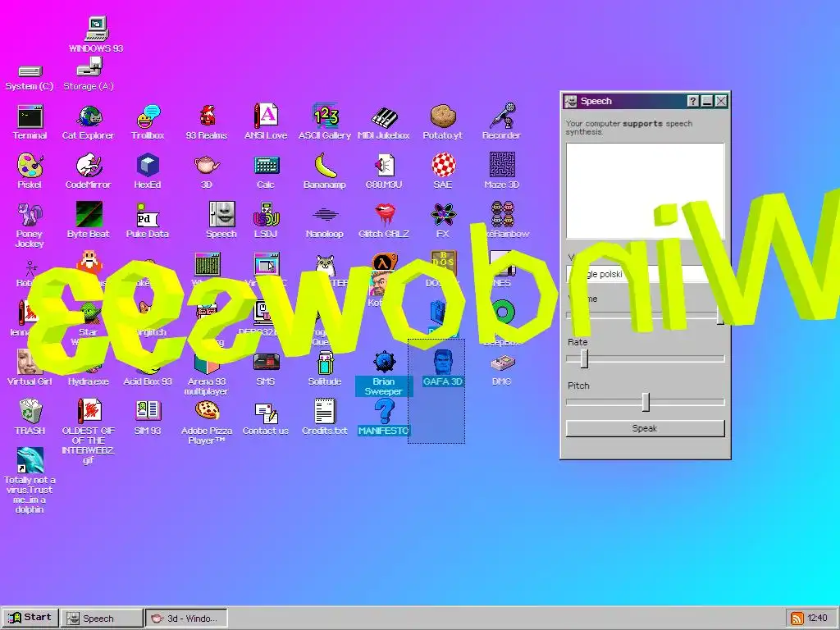
Task: Open the MANIFESTO question mark icon
Action: [384, 417]
